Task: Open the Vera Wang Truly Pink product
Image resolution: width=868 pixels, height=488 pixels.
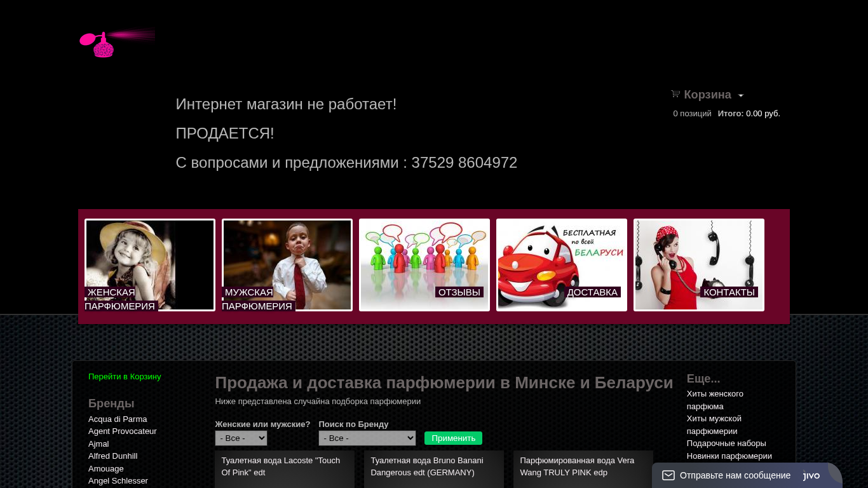Action: coord(577,466)
